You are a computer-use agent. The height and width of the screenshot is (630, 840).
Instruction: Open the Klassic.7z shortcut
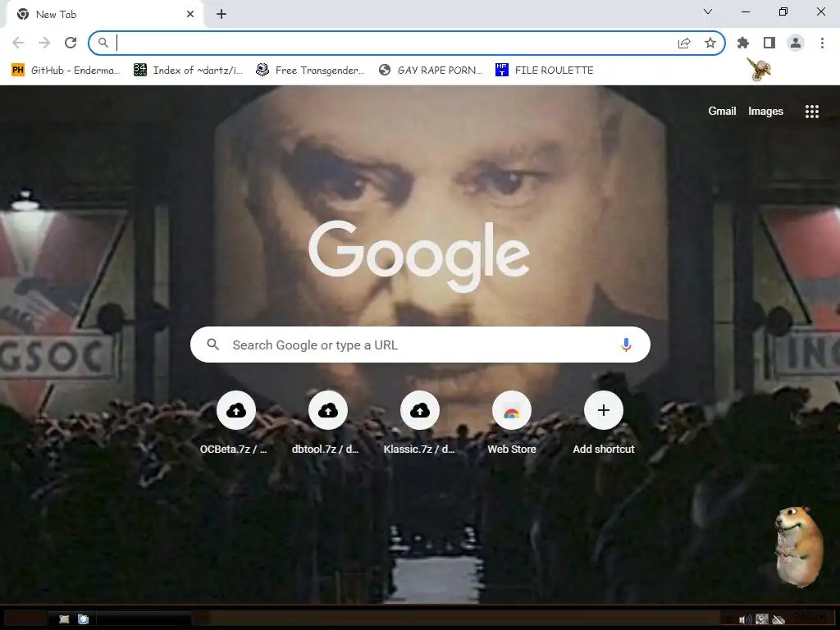pos(419,423)
